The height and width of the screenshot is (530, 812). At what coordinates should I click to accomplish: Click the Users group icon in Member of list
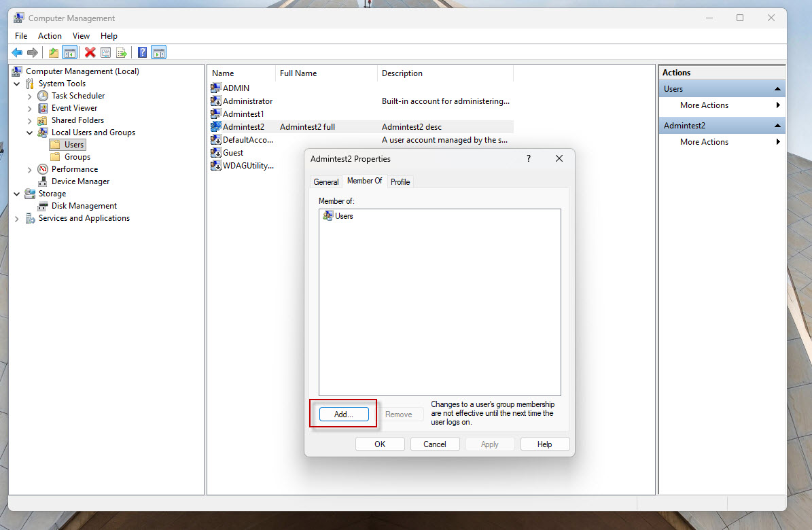(328, 216)
